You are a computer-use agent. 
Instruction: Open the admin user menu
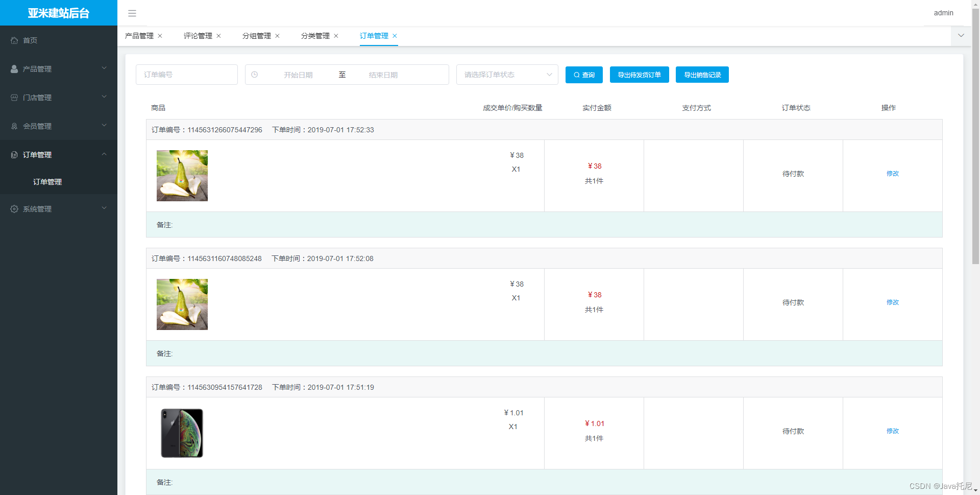[x=943, y=13]
